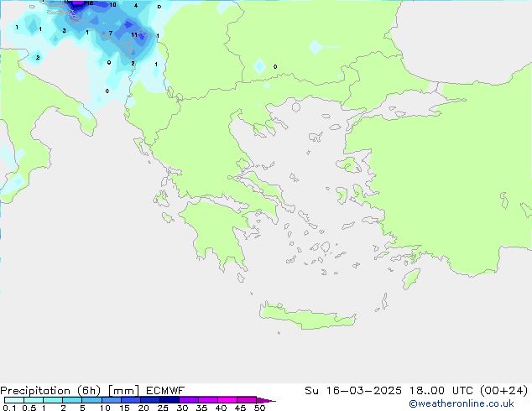Image resolution: width=532 pixels, height=411 pixels.
Task: Pick the 35–40 mm purple legend box
Action: (208, 400)
